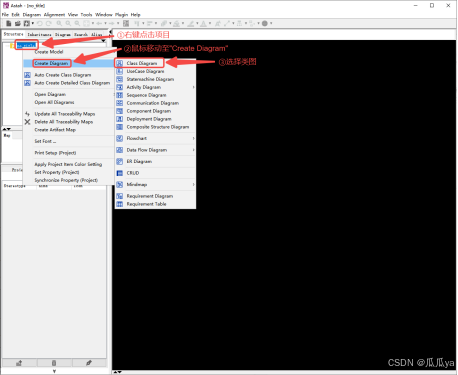This screenshot has height=375, width=458.
Task: Open the Alignment menu
Action: click(x=54, y=15)
